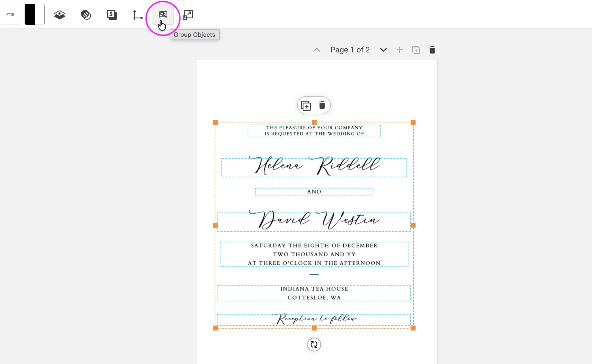This screenshot has width=592, height=364.
Task: Click the 'Reception to follow' text field
Action: point(314,319)
